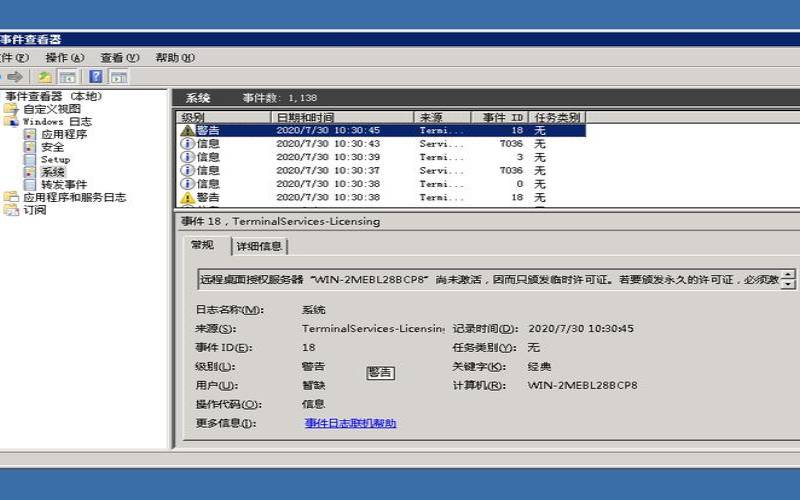
Task: Open the Setup log node
Action: click(x=55, y=160)
